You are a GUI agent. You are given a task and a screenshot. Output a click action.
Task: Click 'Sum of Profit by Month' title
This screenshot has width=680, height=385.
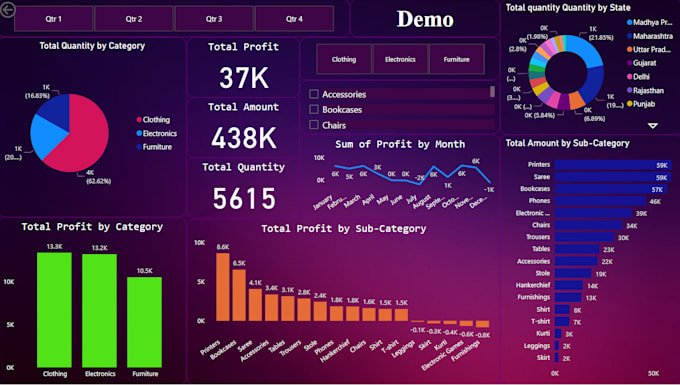click(x=400, y=144)
